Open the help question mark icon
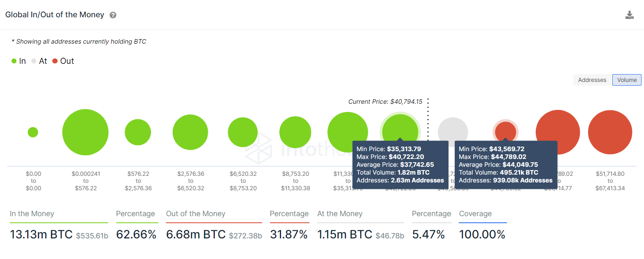The height and width of the screenshot is (259, 644). pos(113,15)
